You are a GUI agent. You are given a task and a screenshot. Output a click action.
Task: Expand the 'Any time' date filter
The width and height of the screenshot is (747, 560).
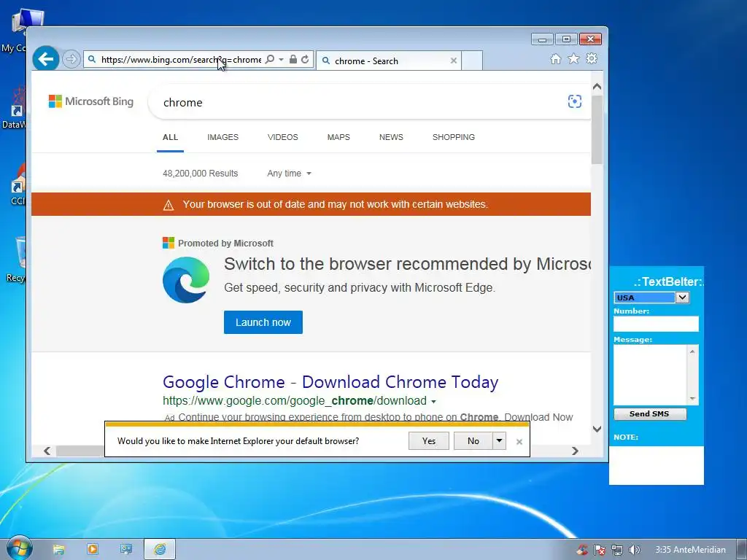tap(289, 174)
